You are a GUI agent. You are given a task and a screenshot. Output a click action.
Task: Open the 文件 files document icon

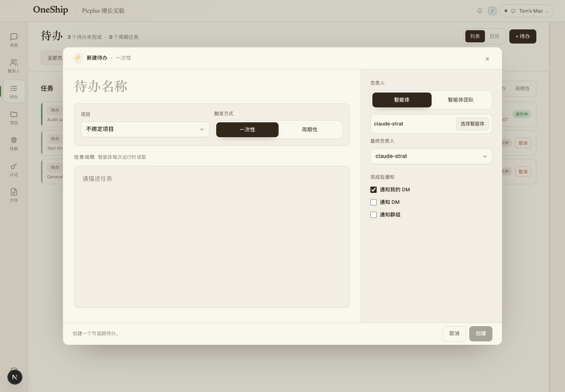pyautogui.click(x=14, y=195)
